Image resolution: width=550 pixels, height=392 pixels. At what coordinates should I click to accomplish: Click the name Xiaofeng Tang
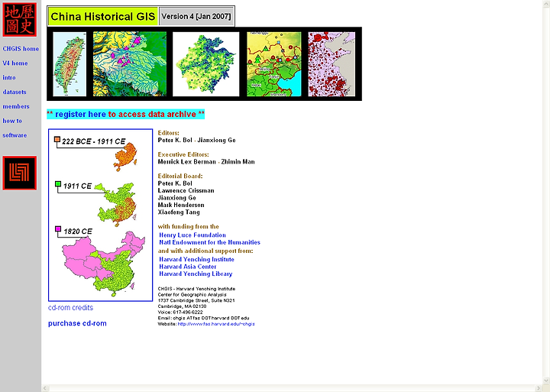(x=179, y=212)
